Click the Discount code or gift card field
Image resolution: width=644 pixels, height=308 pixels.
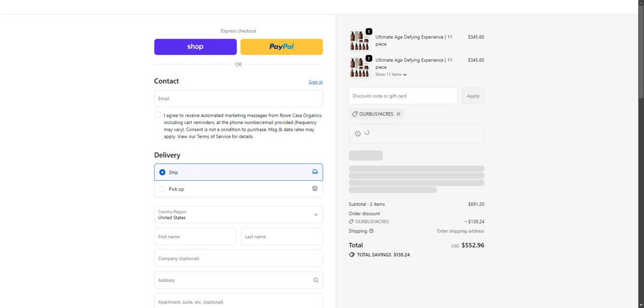click(403, 96)
